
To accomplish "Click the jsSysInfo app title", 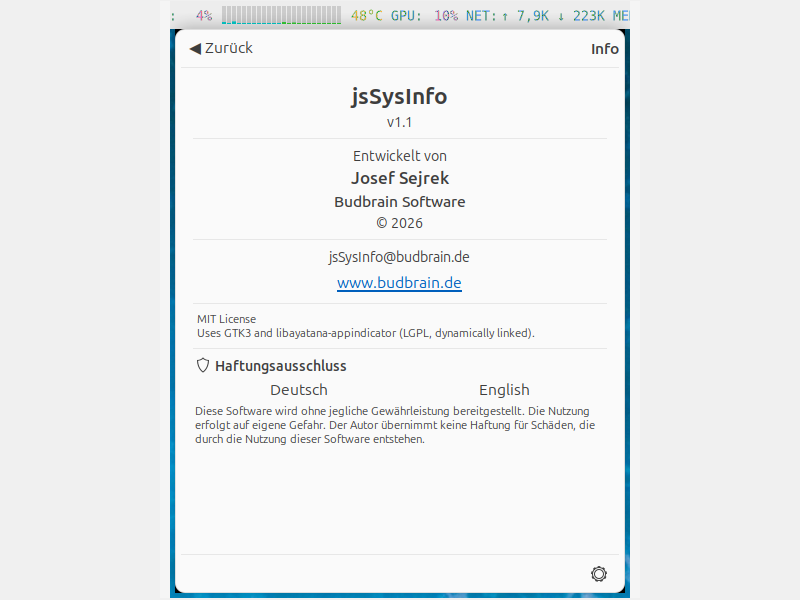I will [x=399, y=96].
